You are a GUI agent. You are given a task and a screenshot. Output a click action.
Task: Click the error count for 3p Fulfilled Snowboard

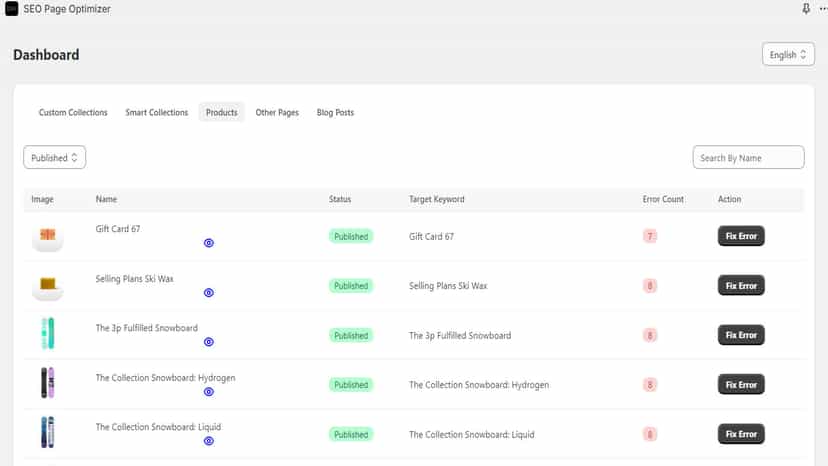coord(650,335)
